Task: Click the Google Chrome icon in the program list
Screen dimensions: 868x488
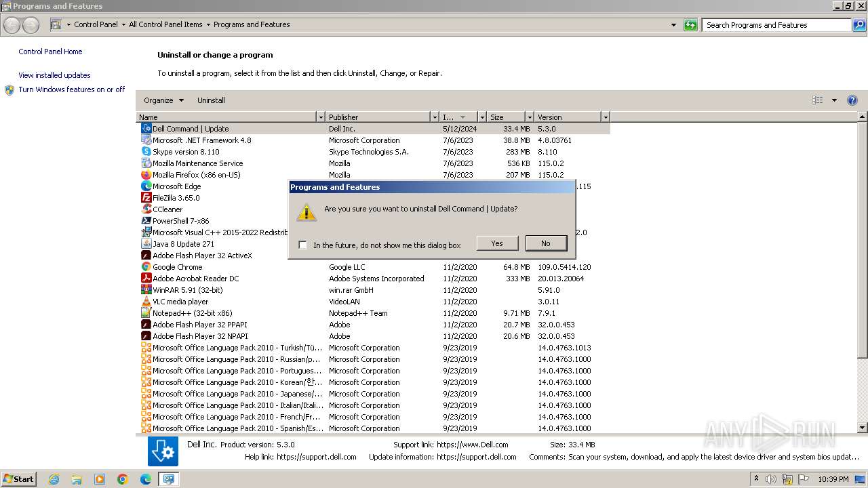Action: (x=146, y=267)
